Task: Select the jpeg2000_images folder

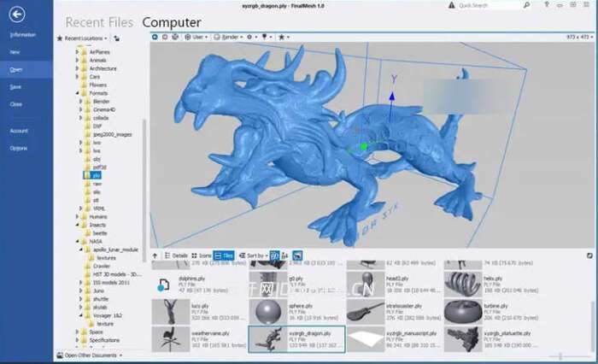Action: coord(112,134)
